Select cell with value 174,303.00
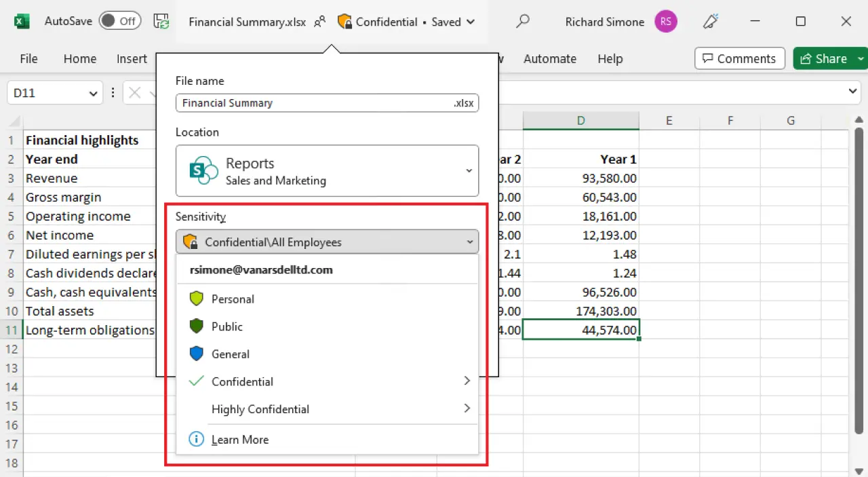868x477 pixels. click(581, 311)
